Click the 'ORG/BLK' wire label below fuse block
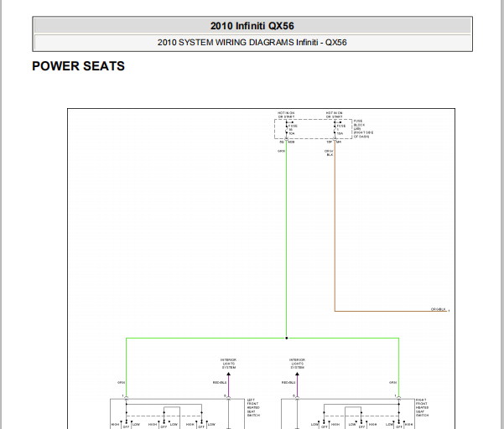 (329, 152)
